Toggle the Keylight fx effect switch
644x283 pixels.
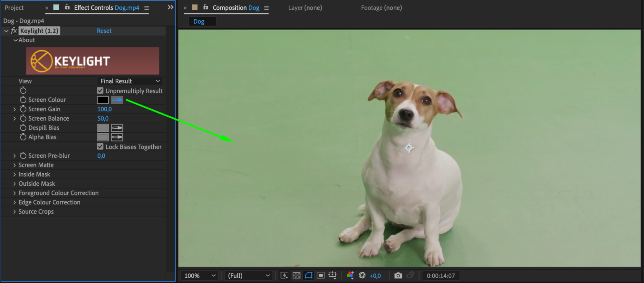point(14,31)
